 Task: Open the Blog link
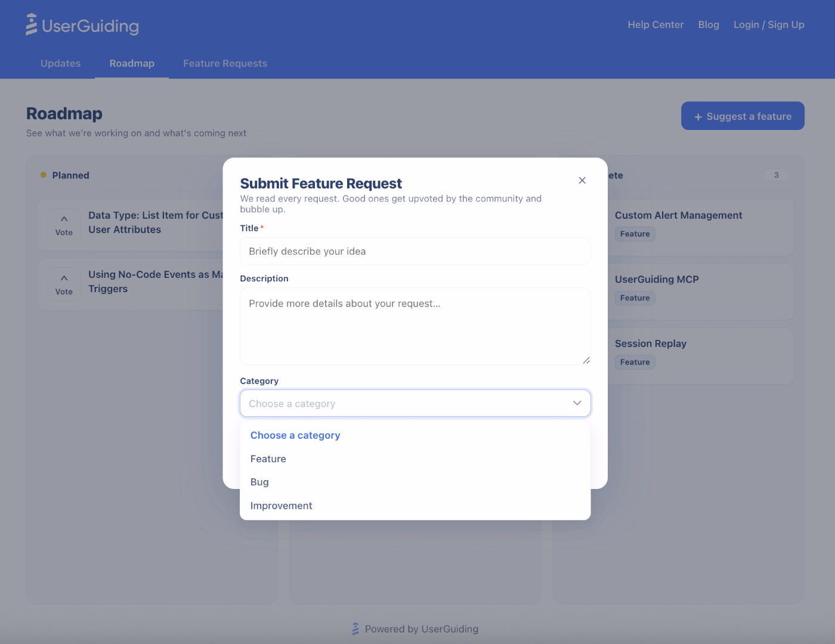(x=709, y=24)
